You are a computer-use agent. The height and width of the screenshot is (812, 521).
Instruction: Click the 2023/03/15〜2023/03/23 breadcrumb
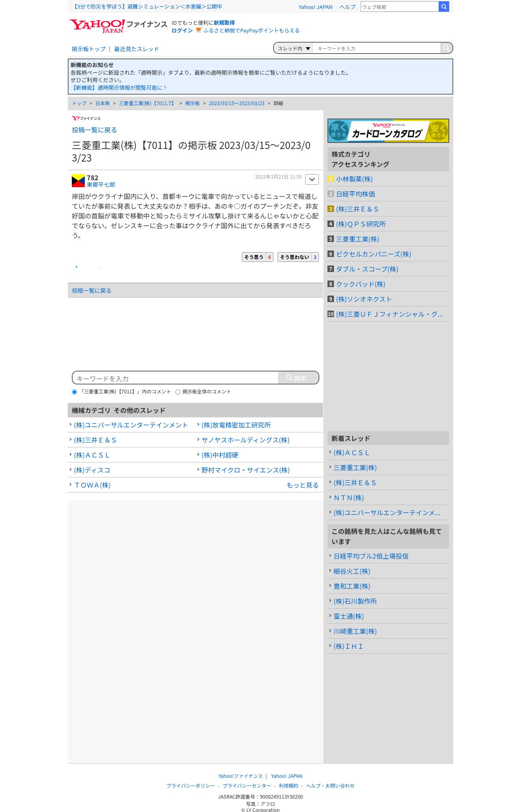pyautogui.click(x=237, y=104)
